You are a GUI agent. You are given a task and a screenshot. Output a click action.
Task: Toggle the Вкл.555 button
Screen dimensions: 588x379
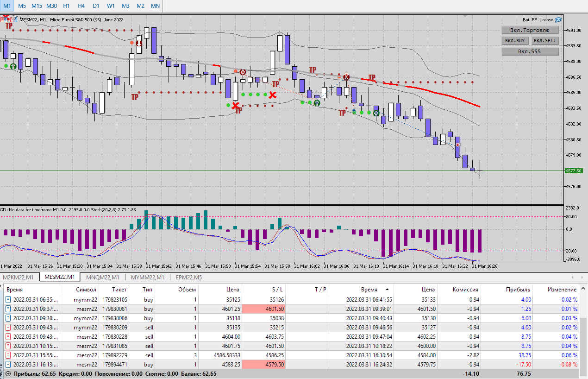530,51
